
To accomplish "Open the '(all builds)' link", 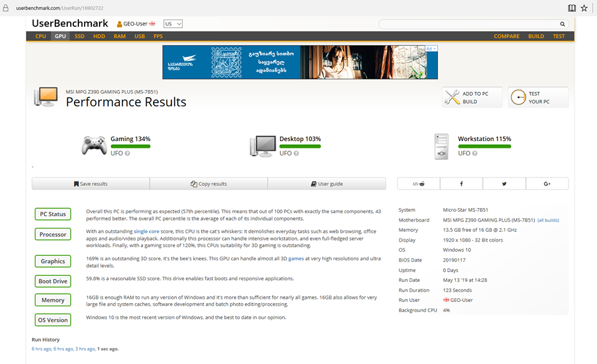I will pos(548,221).
